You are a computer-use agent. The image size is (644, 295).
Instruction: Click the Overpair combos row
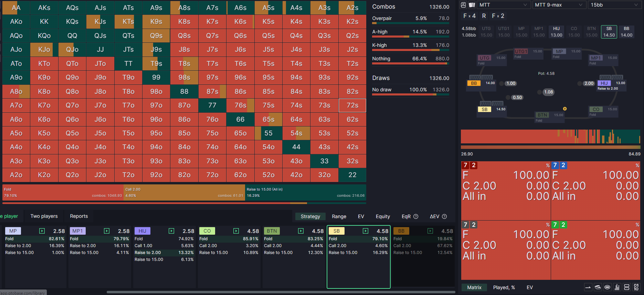[x=411, y=19]
